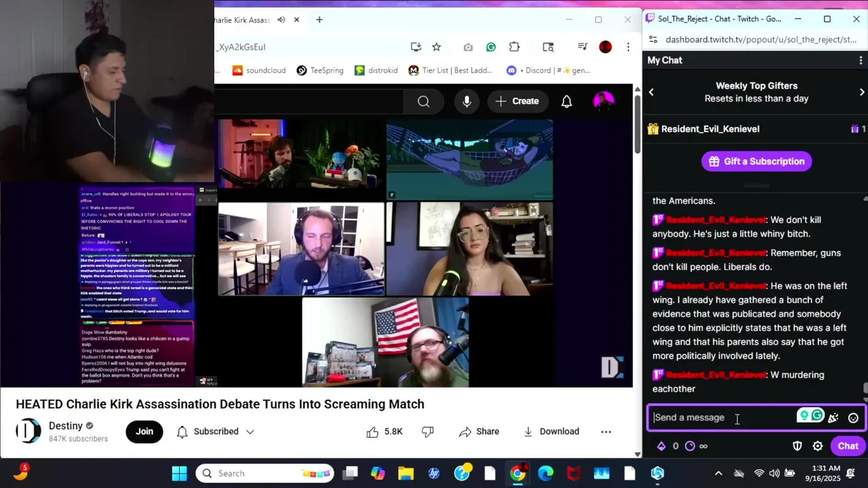This screenshot has height=488, width=868.
Task: Open chat settings gear icon
Action: point(818,446)
